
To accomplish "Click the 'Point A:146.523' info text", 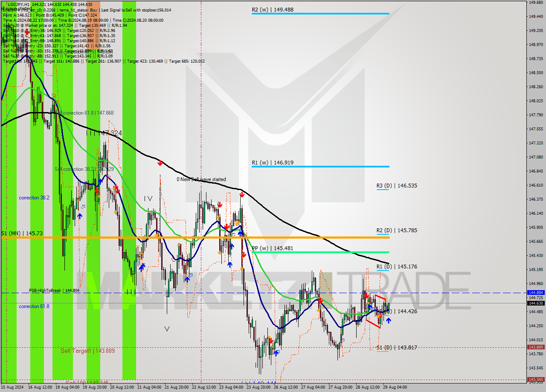I will [x=17, y=15].
